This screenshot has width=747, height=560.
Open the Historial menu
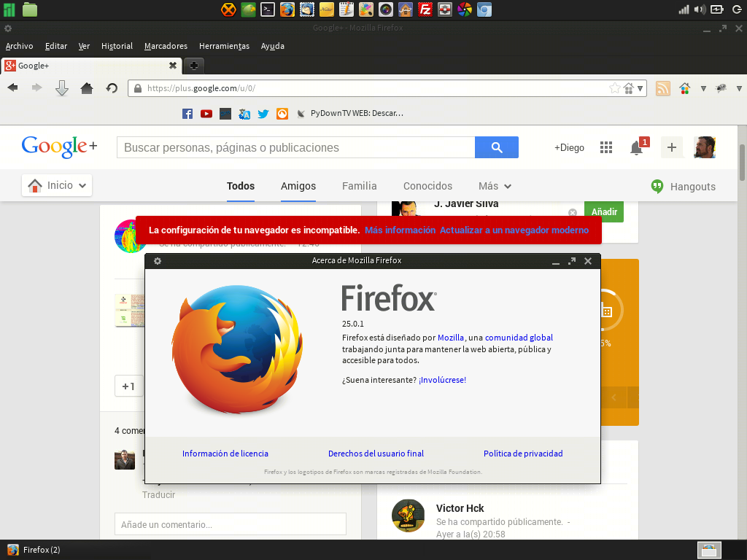pos(117,46)
